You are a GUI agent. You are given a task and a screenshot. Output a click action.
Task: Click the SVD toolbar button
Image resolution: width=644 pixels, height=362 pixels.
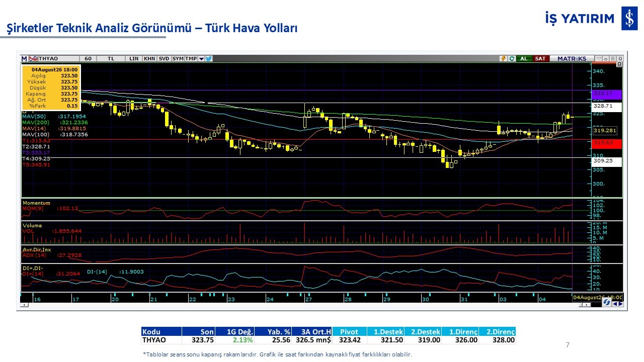[x=164, y=58]
